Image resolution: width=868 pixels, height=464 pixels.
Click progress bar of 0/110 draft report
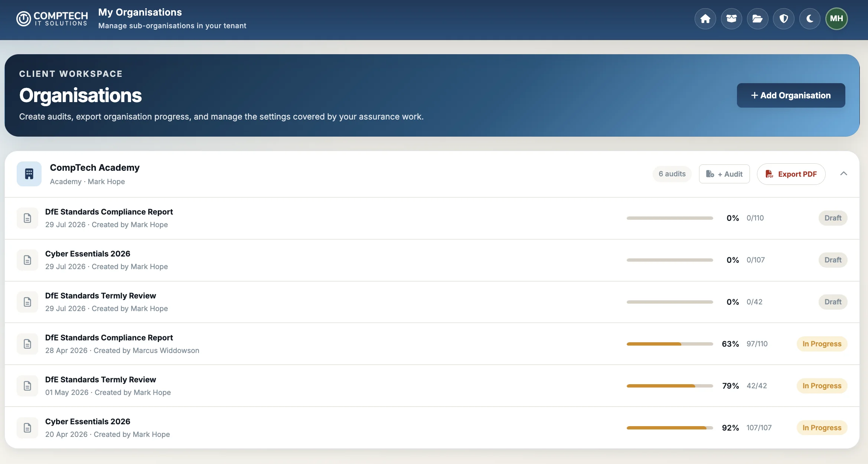pyautogui.click(x=670, y=218)
